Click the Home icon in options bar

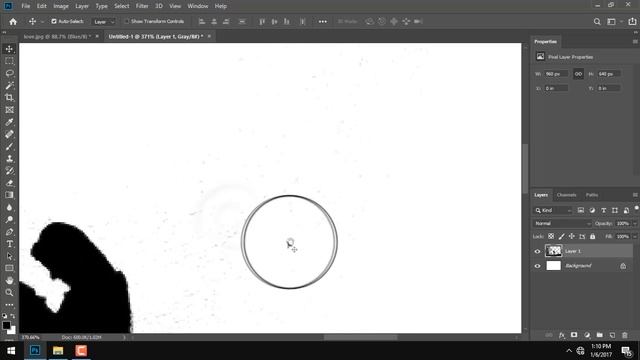pos(13,22)
